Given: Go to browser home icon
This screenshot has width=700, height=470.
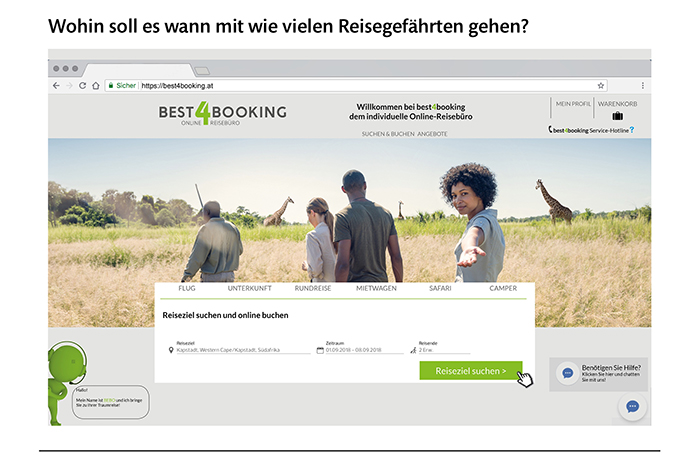Looking at the screenshot, I should point(96,86).
